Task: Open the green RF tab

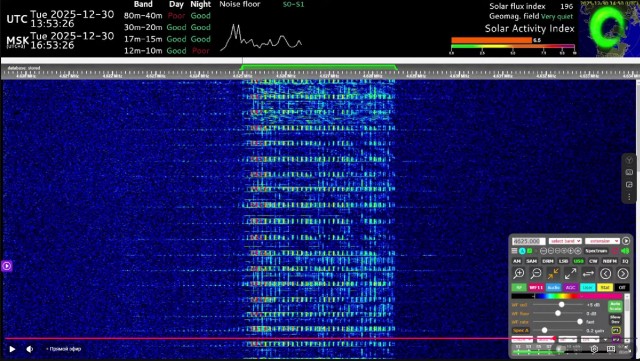Action: click(519, 287)
